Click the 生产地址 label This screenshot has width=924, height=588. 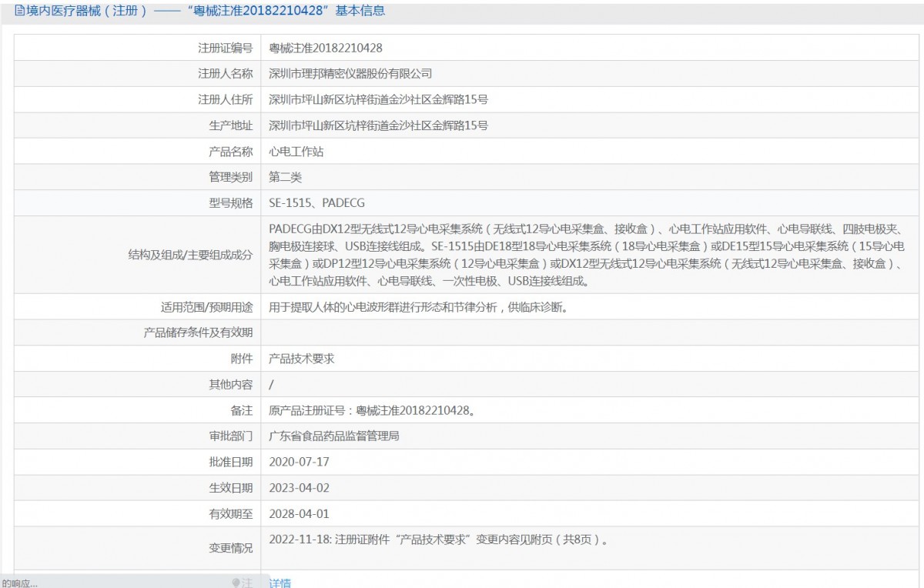point(230,125)
